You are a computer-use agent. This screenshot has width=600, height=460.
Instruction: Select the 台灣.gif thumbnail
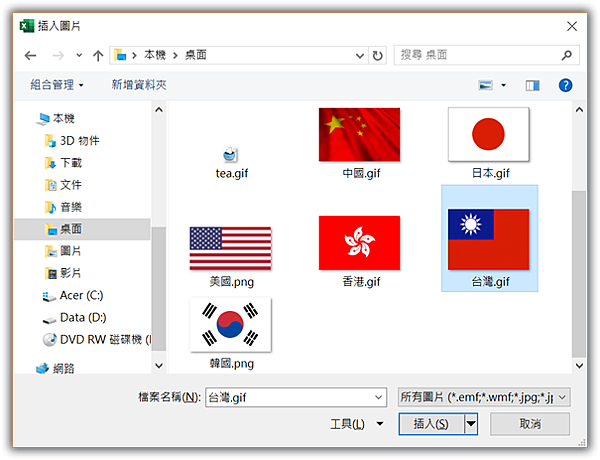pyautogui.click(x=489, y=240)
